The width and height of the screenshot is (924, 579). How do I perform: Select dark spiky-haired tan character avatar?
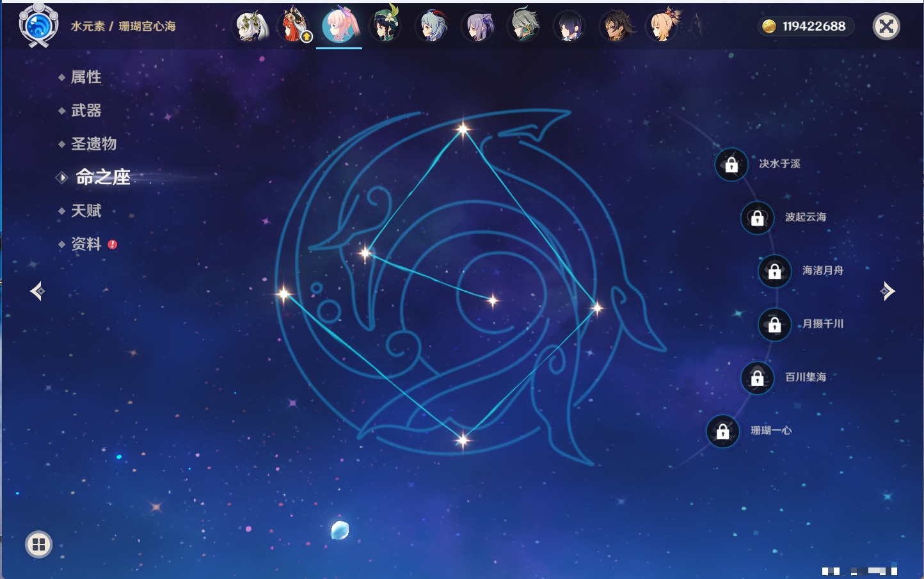click(x=616, y=26)
